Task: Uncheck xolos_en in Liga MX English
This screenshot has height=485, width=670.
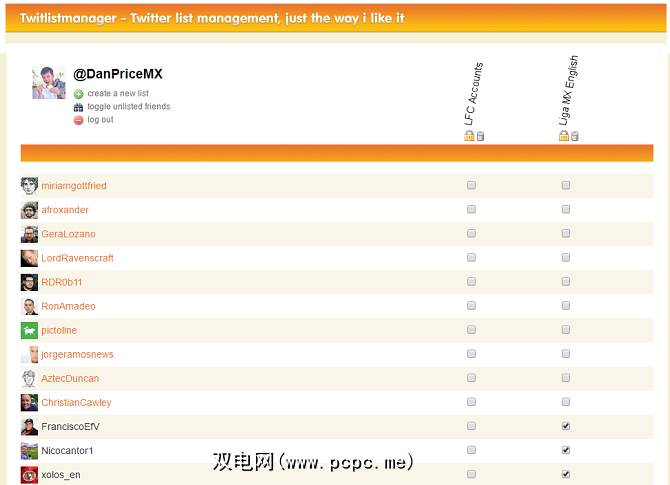Action: 566,474
